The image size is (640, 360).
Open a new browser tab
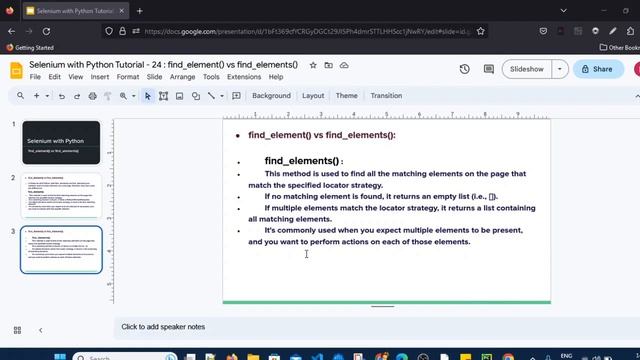click(140, 11)
